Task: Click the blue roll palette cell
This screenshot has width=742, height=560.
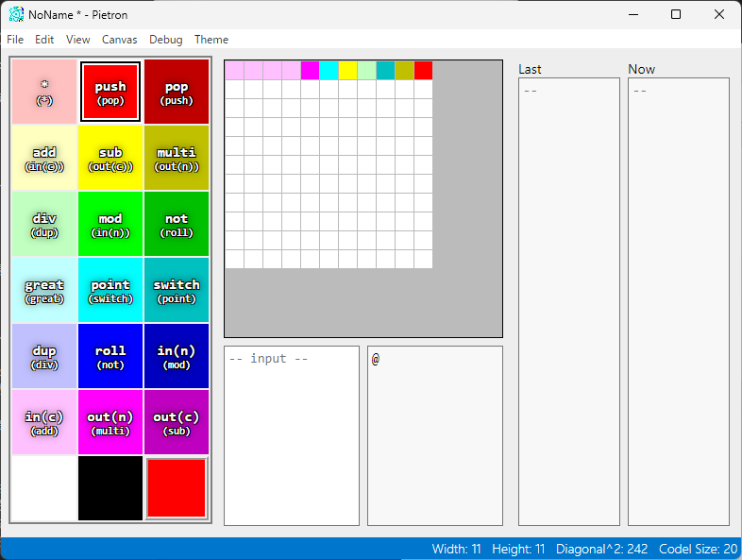Action: click(110, 356)
